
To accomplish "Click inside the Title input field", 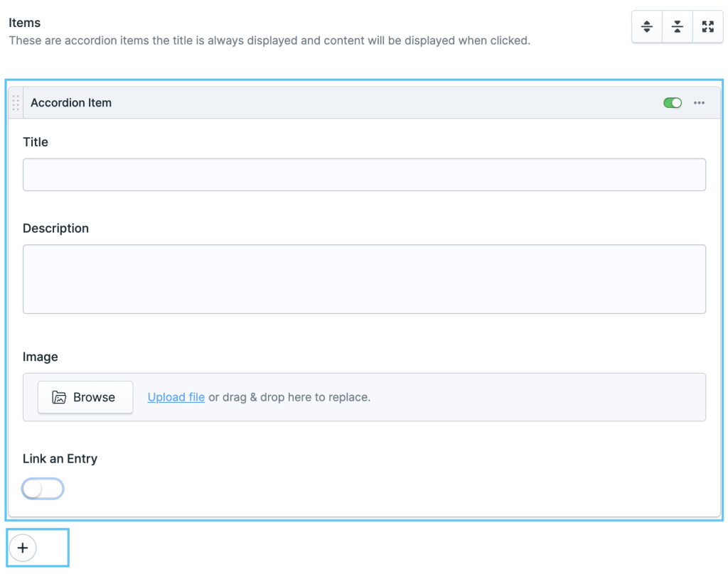I will (x=364, y=174).
